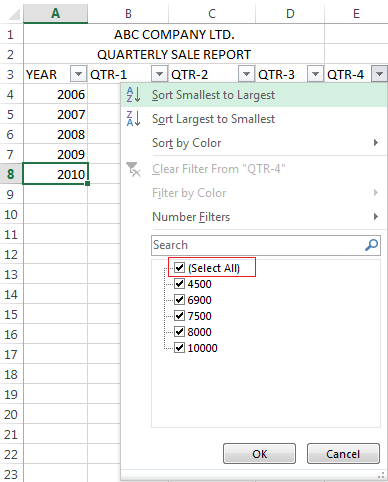Select column A header
Image resolution: width=388 pixels, height=482 pixels.
tap(56, 14)
